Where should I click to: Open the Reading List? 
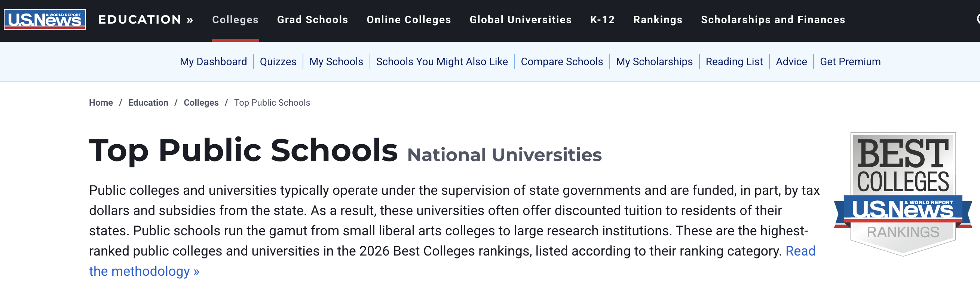coord(734,61)
